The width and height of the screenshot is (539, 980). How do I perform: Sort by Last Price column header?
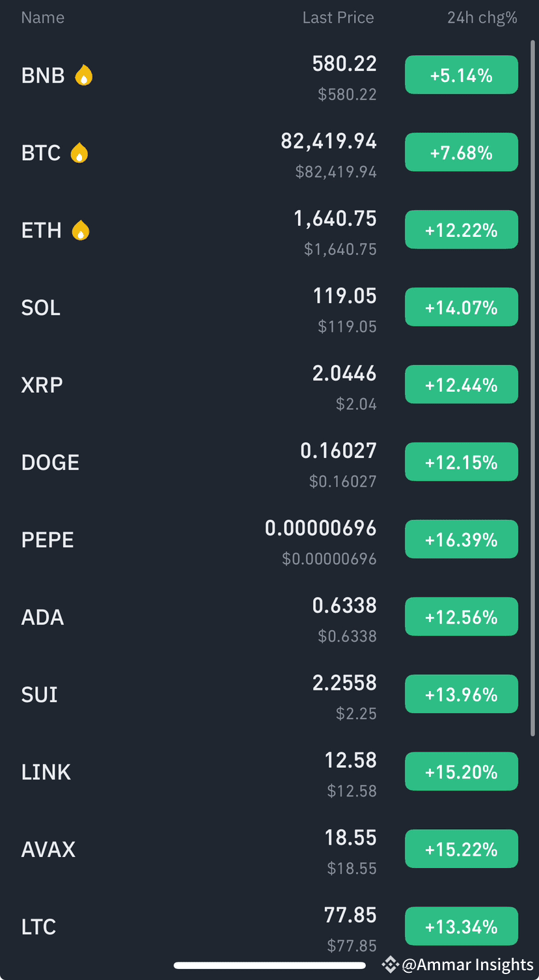coord(339,18)
